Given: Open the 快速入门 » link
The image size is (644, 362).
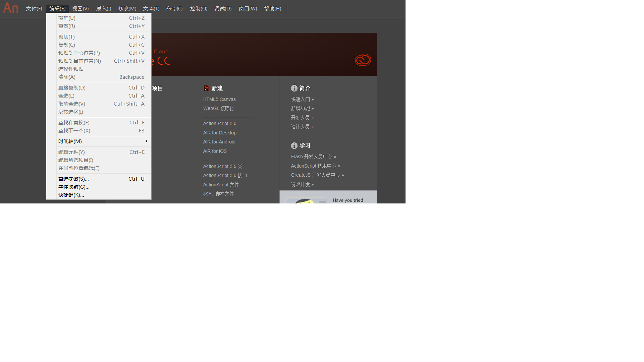Looking at the screenshot, I should point(303,99).
